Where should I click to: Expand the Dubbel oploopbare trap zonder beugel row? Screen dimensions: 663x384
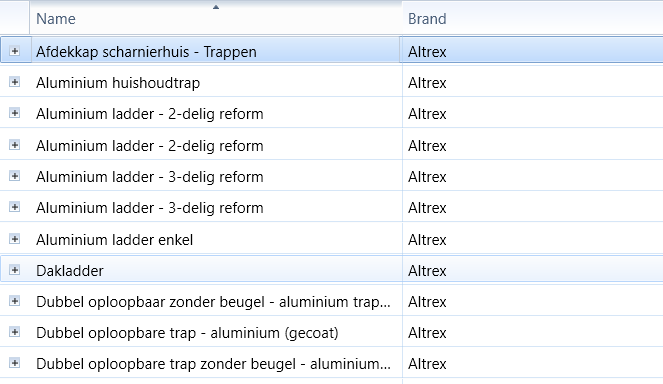pyautogui.click(x=14, y=363)
